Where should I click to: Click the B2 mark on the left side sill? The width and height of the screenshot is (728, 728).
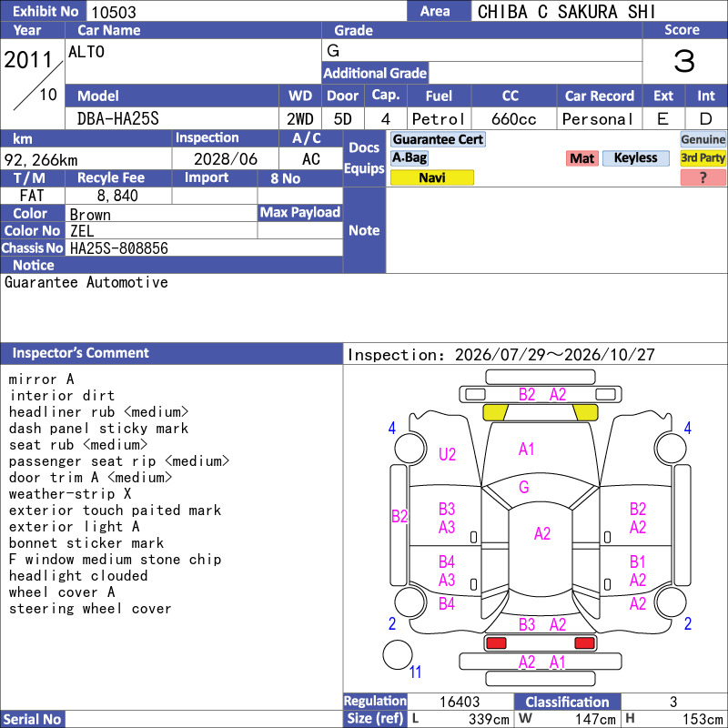click(x=399, y=516)
